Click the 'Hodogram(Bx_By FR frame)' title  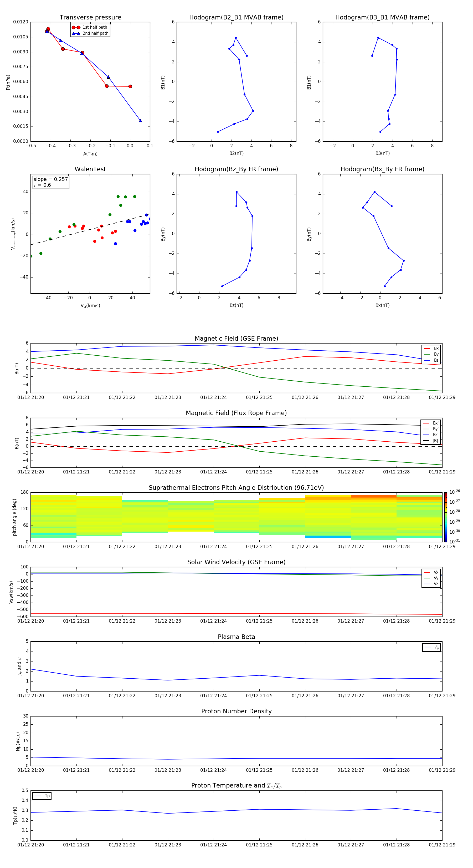pos(382,169)
